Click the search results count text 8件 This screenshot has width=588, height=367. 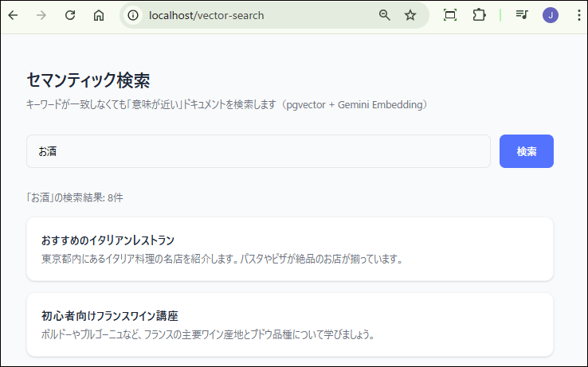tap(115, 197)
